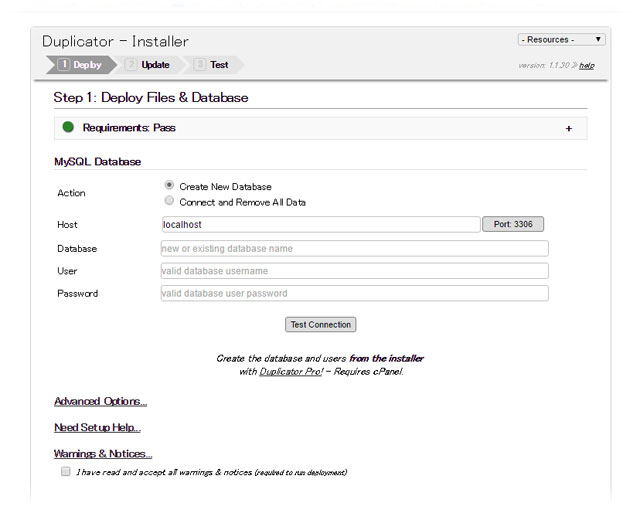The width and height of the screenshot is (640, 513).
Task: Click the green Requirements status circle
Action: [68, 127]
